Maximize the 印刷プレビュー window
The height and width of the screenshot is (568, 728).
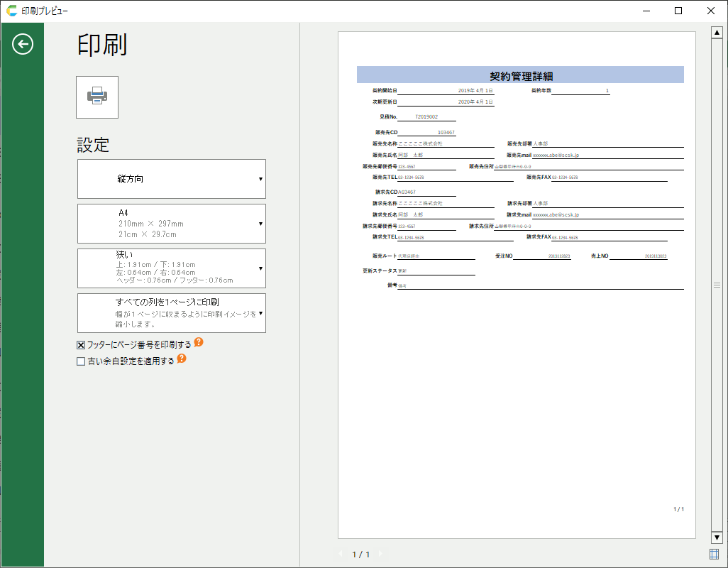click(x=678, y=11)
